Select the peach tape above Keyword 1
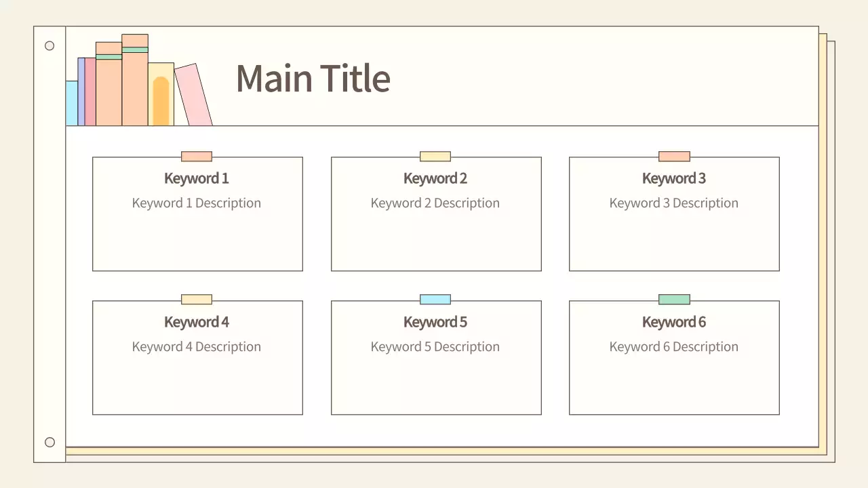868x488 pixels. [x=197, y=157]
